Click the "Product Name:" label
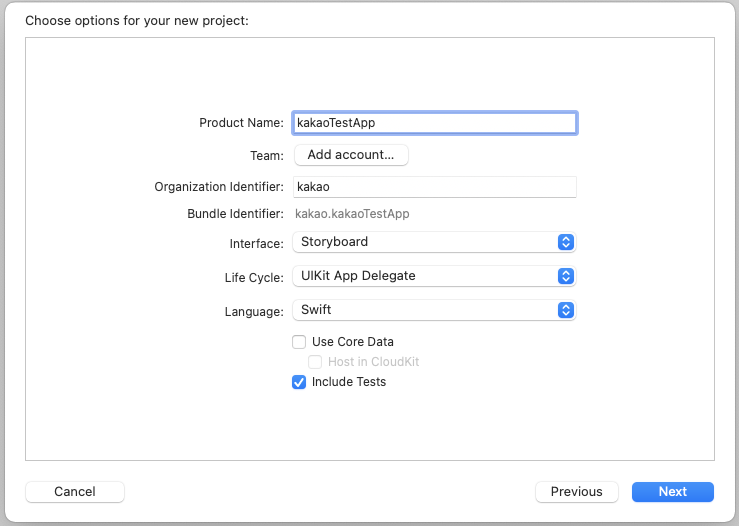Screen dimensions: 739x526 coord(242,123)
